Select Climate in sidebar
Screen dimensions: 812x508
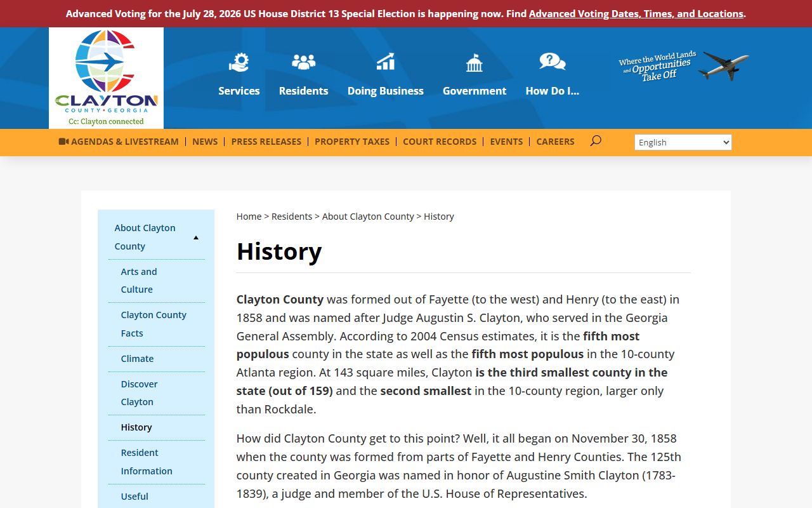click(x=137, y=359)
